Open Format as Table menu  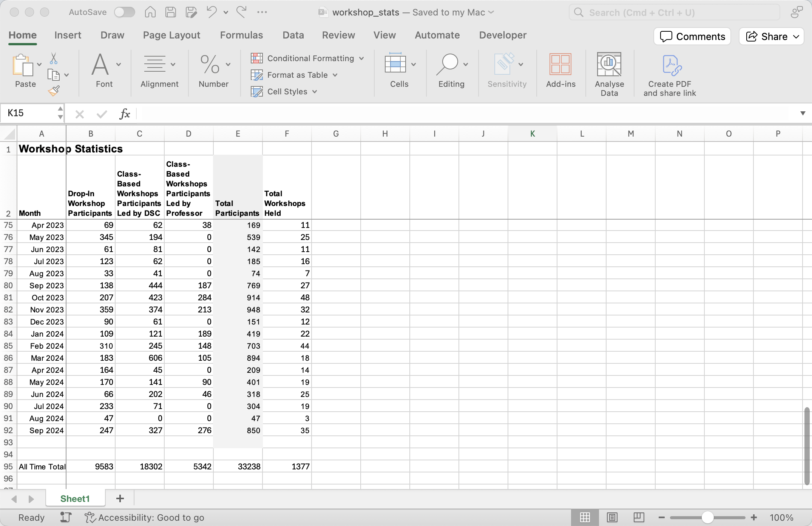tap(295, 75)
